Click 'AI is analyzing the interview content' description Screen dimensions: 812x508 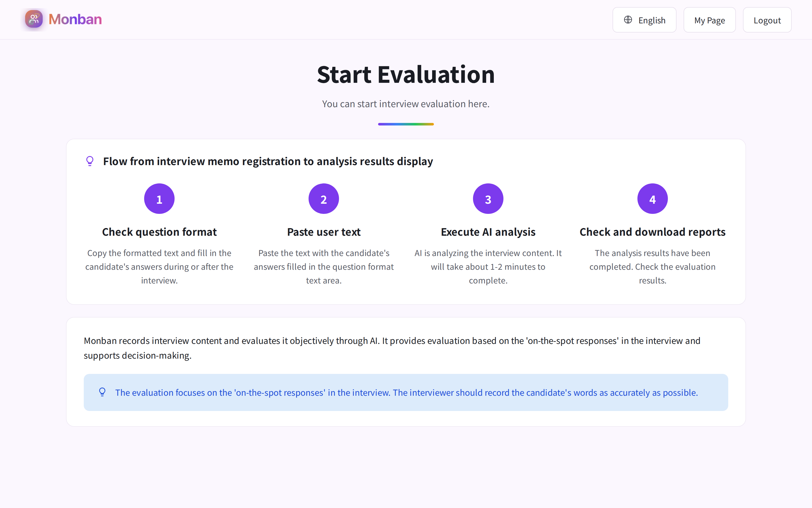click(x=488, y=266)
